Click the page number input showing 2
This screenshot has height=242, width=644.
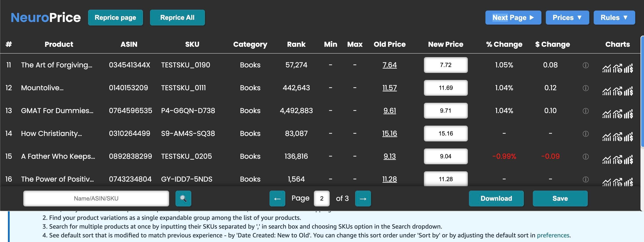click(x=322, y=198)
